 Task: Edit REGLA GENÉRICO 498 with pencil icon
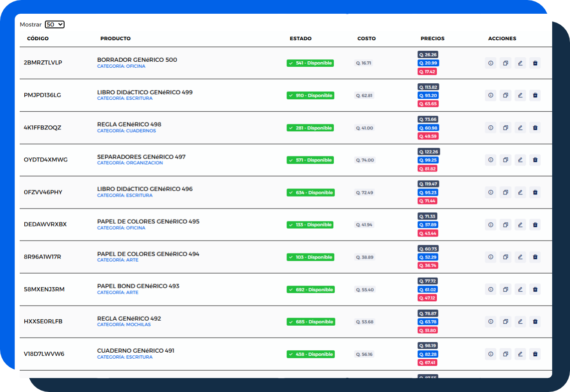520,128
